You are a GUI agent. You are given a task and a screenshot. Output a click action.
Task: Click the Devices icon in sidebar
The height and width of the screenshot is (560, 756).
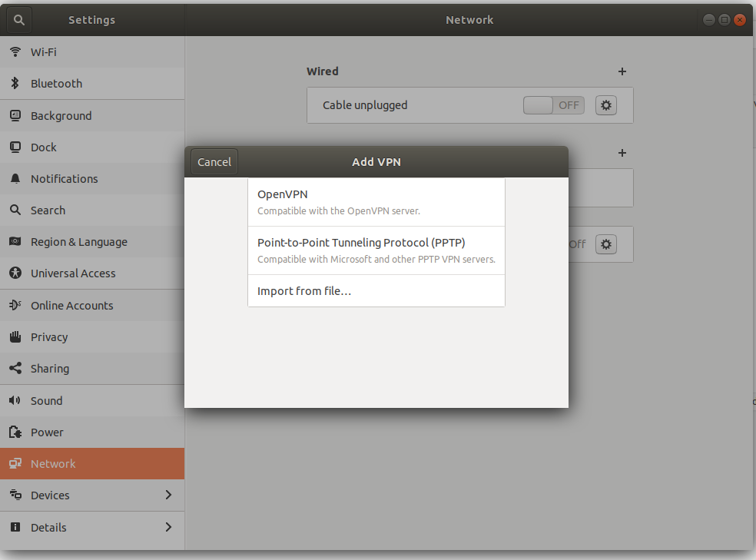(x=15, y=495)
